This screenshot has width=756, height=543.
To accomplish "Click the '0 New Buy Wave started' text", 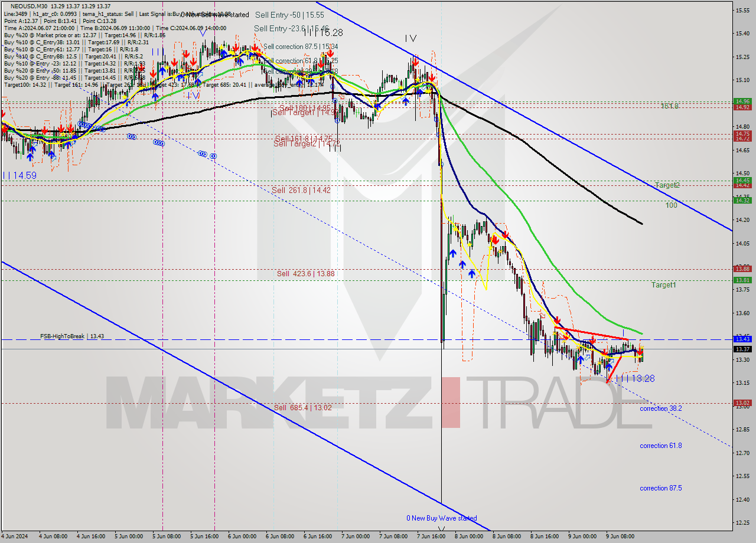I will point(441,518).
